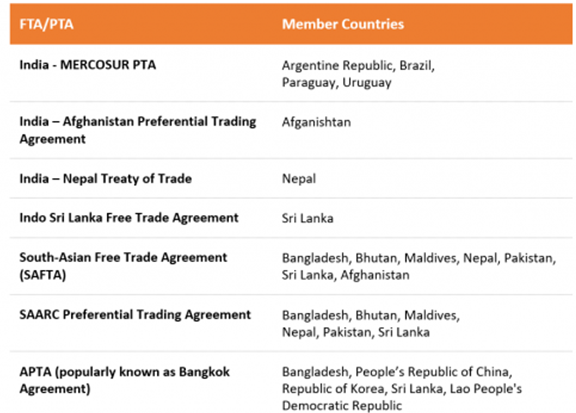This screenshot has height=413, width=576.
Task: Click India – Nepal Treaty of Trade
Action: (105, 179)
